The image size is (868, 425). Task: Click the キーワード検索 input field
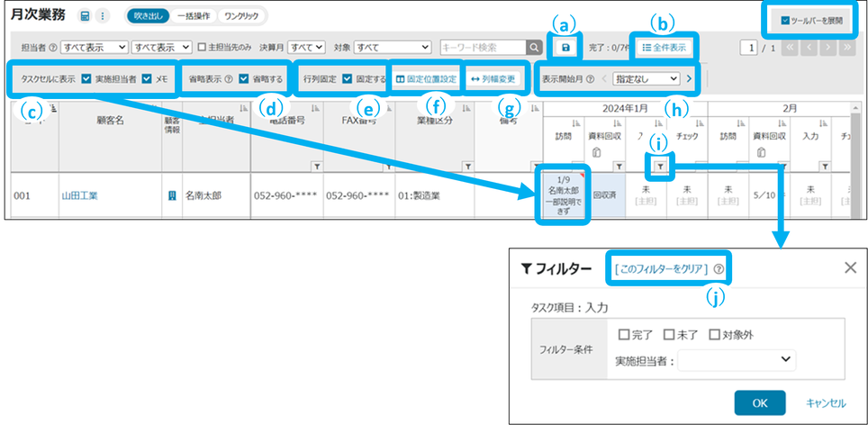(x=482, y=47)
